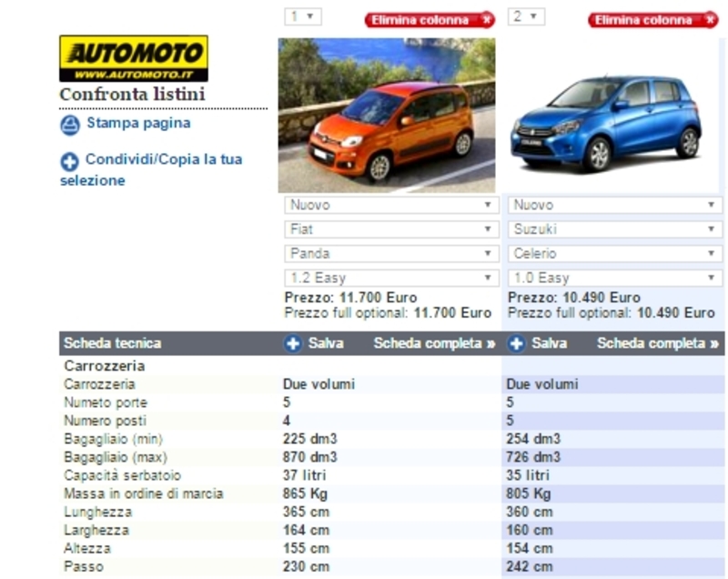Click the Bagagliaio (min) row label
This screenshot has height=579, width=728.
114,439
